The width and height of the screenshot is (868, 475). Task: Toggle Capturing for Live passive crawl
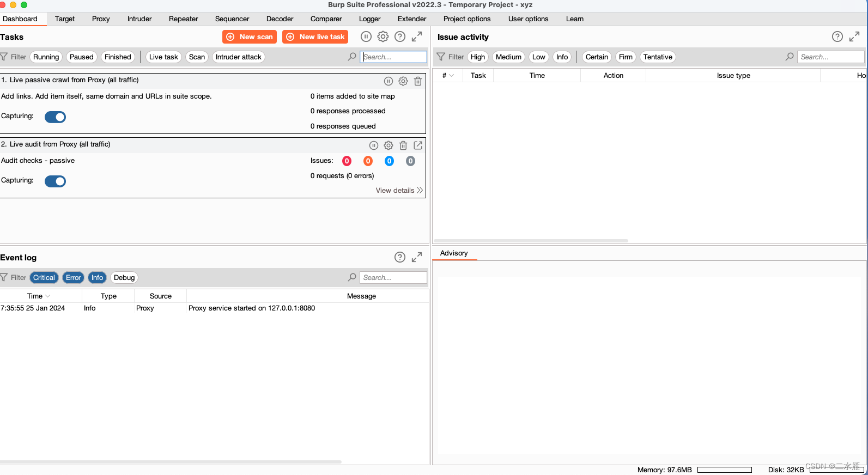[x=55, y=117]
